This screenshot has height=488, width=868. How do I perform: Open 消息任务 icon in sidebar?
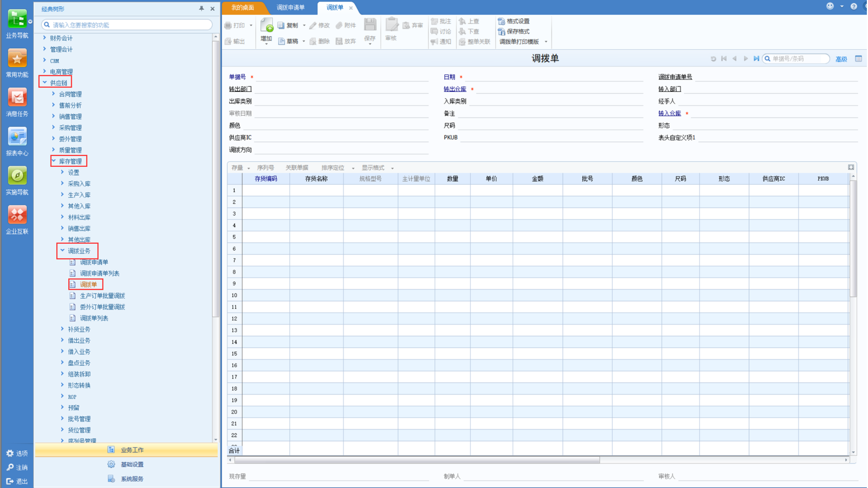pos(17,103)
